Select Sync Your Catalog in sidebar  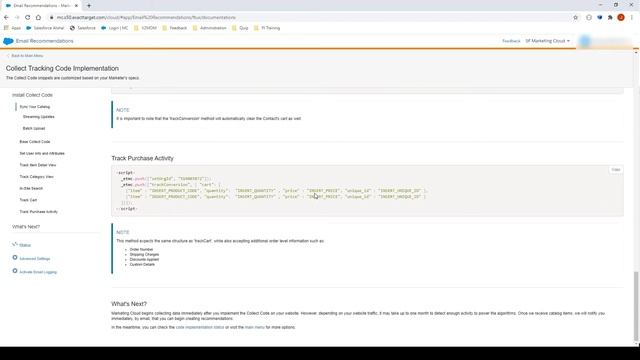35,107
